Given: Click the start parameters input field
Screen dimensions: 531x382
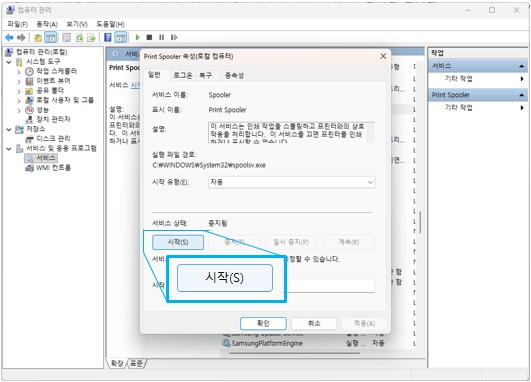Looking at the screenshot, I should [331, 285].
